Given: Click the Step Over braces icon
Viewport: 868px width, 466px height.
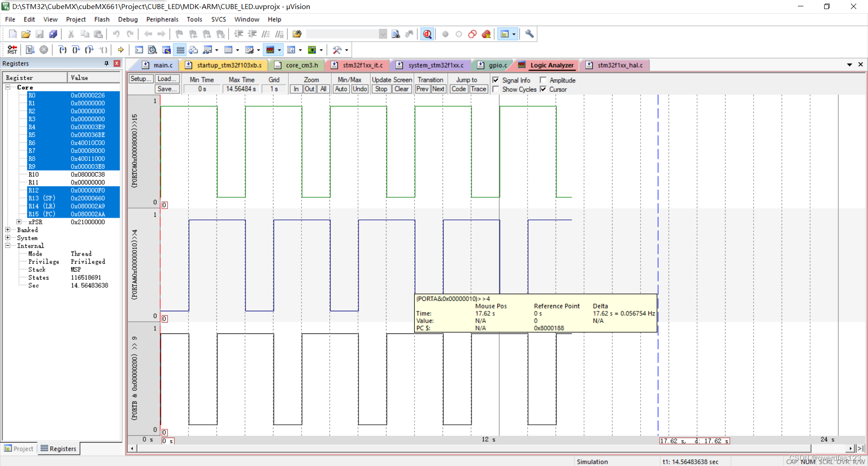Looking at the screenshot, I should 76,50.
